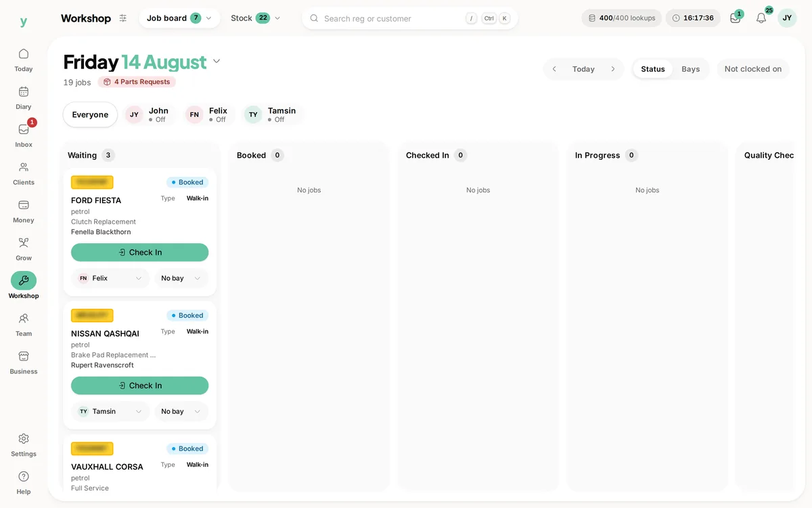Open the top bar inbox icon

736,18
